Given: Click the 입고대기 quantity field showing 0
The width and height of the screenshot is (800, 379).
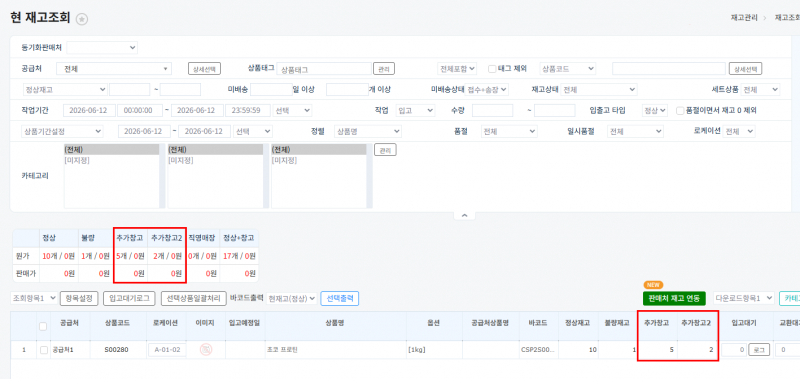Looking at the screenshot, I should pos(734,350).
